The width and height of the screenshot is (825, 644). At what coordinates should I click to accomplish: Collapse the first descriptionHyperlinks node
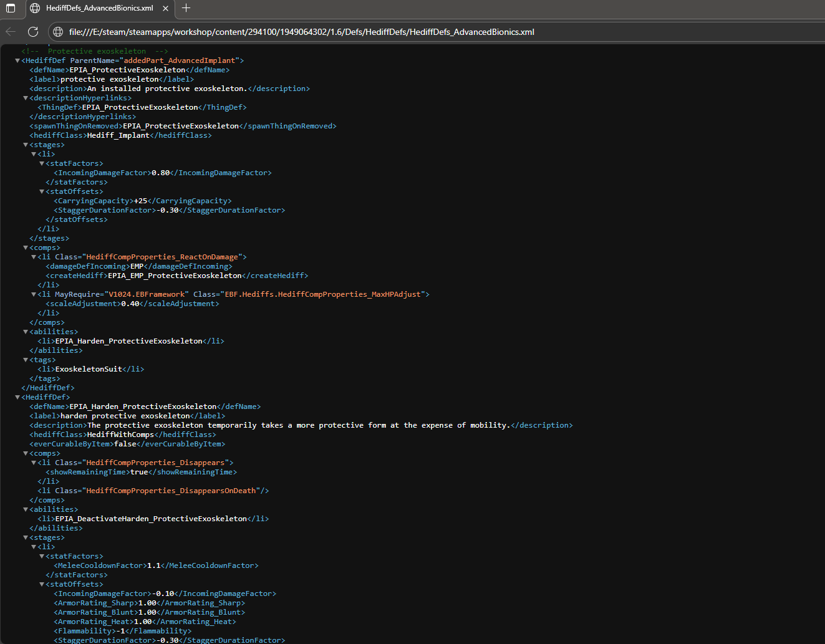pyautogui.click(x=26, y=98)
